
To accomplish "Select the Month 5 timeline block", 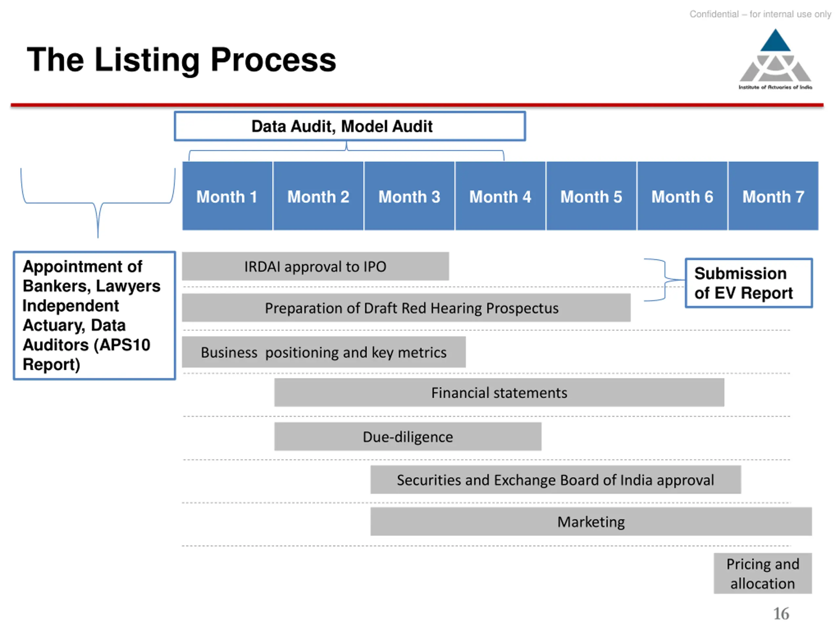I will [591, 196].
